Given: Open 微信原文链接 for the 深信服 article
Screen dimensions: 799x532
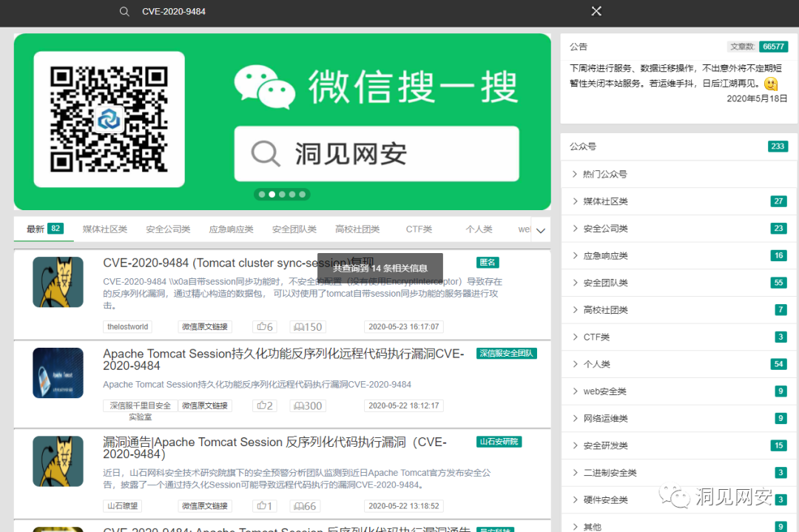Looking at the screenshot, I should tap(205, 405).
